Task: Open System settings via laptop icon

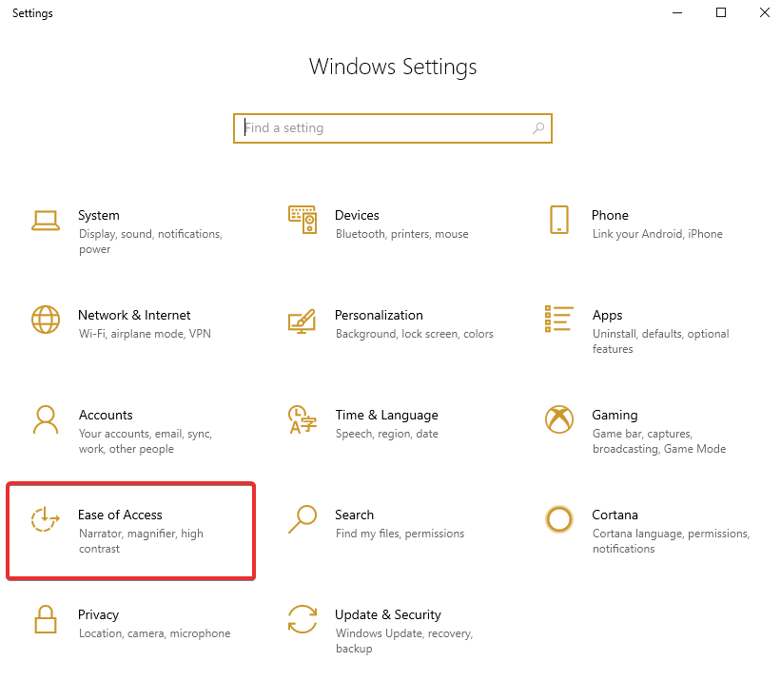Action: click(46, 219)
